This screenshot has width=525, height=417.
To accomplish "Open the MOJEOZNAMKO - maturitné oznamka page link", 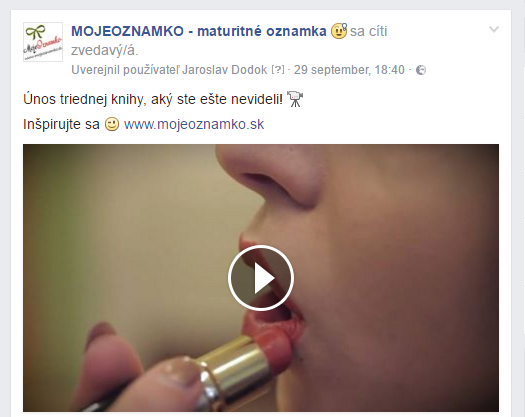I will pos(199,31).
